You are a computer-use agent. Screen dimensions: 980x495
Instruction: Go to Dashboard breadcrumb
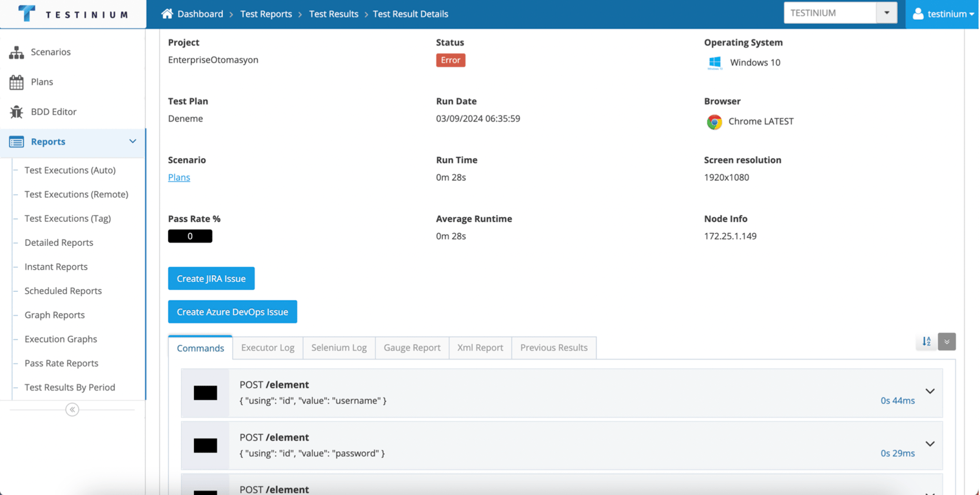click(201, 14)
